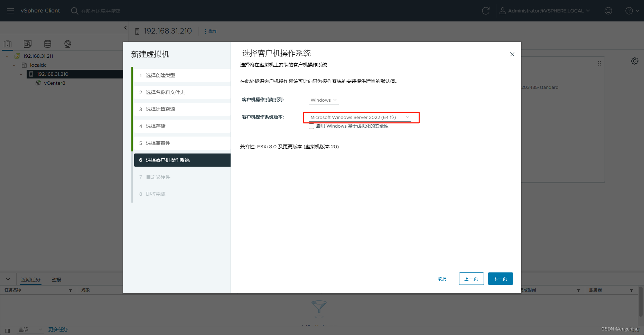The image size is (644, 335).
Task: Open the feedback smiley icon
Action: coord(608,10)
